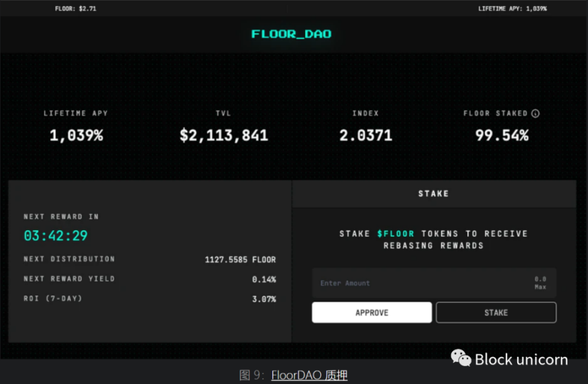Click the WeChat icon near Block unicorn
The width and height of the screenshot is (588, 384).
tap(461, 359)
